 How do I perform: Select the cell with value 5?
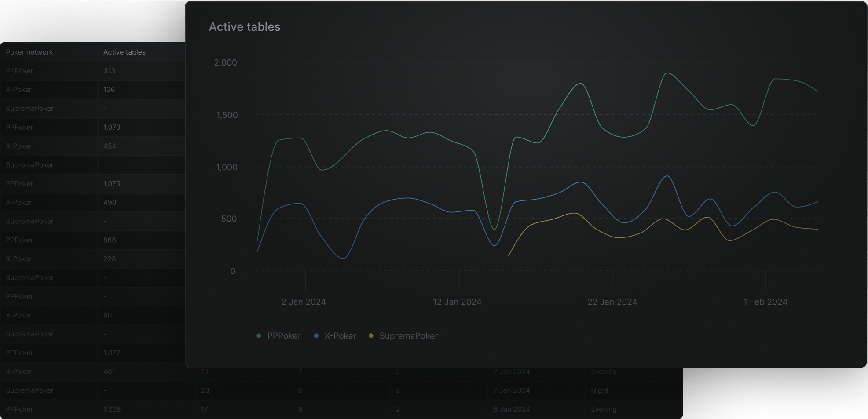pos(300,390)
